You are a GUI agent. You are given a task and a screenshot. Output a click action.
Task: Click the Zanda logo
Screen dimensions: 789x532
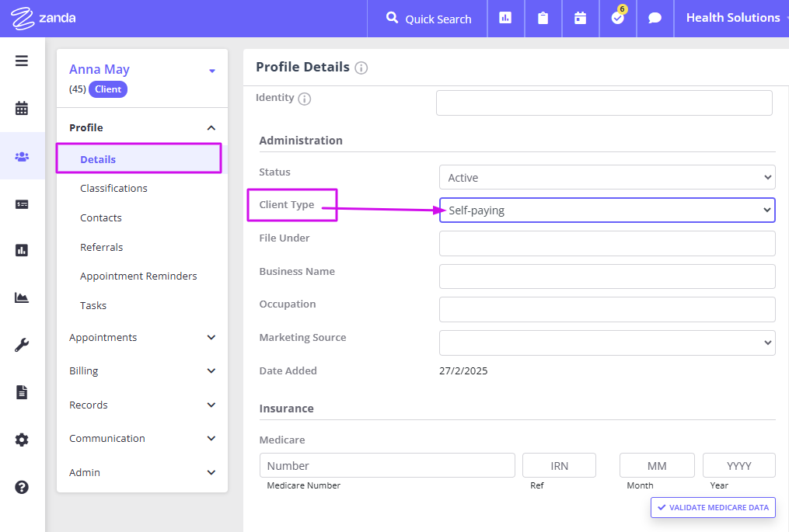click(x=43, y=17)
